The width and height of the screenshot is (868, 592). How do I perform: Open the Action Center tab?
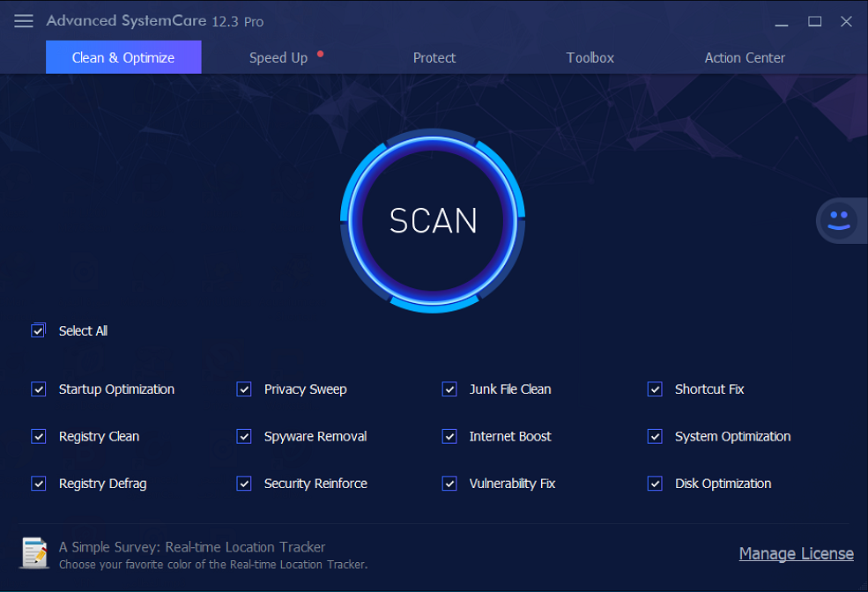point(745,58)
